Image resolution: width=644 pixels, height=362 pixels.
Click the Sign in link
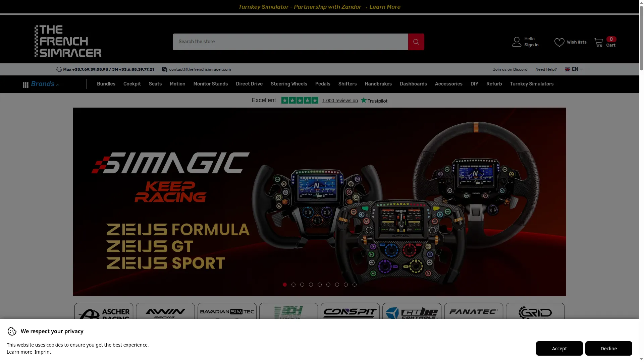click(531, 45)
